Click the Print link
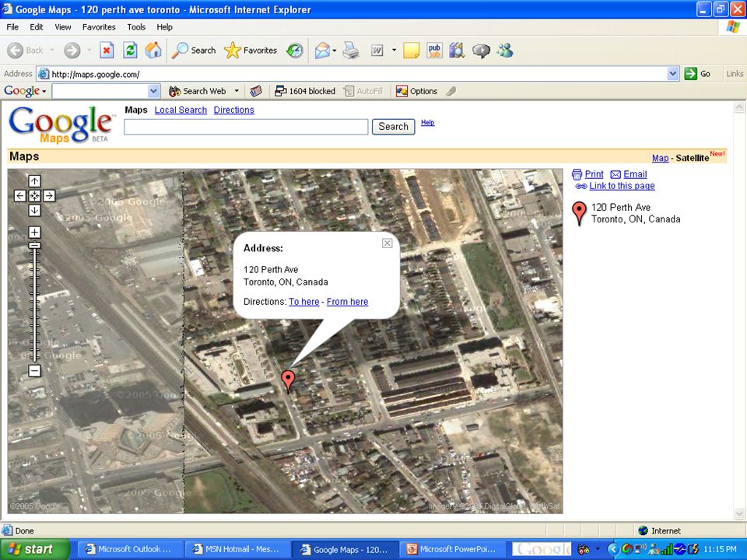This screenshot has width=747, height=560. pos(594,174)
